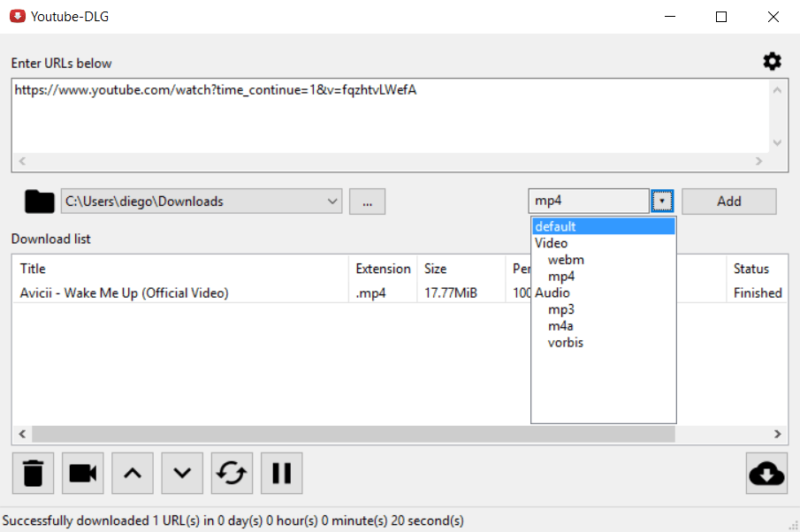The width and height of the screenshot is (800, 532).
Task: Select webm video format
Action: [565, 259]
